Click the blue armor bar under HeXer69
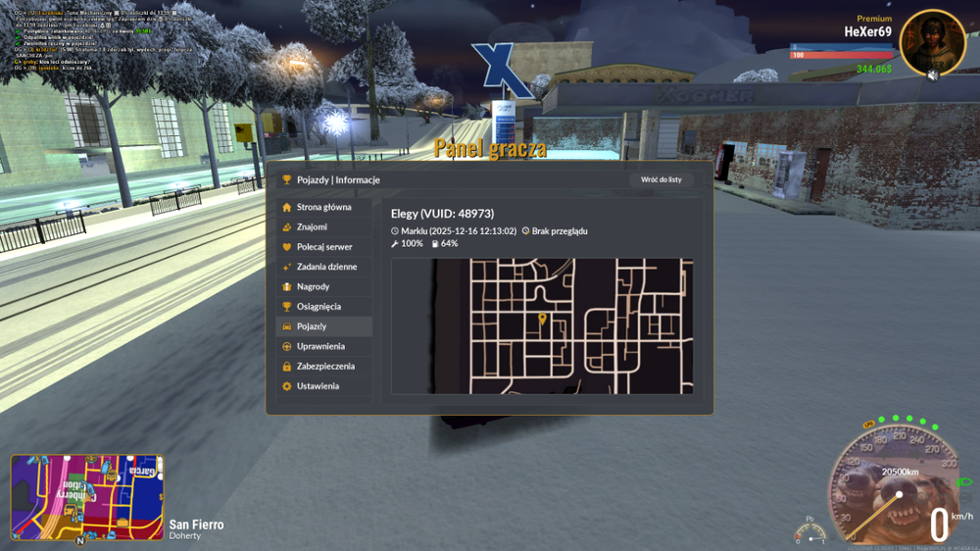Screen dimensions: 980x551 (842, 47)
